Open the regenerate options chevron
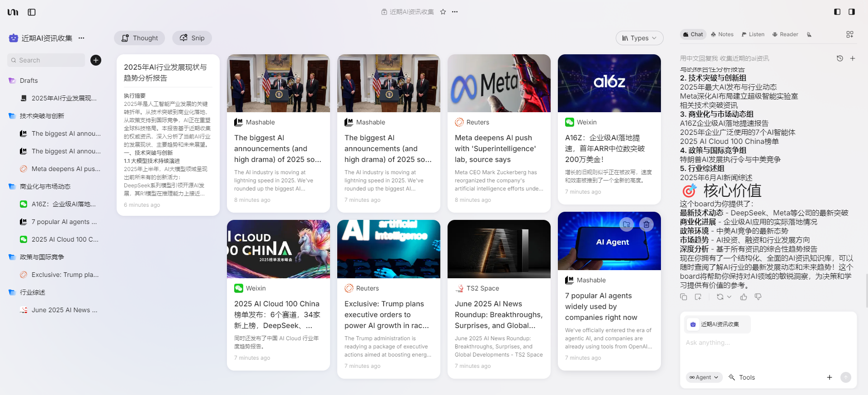Image resolution: width=868 pixels, height=395 pixels. click(729, 297)
